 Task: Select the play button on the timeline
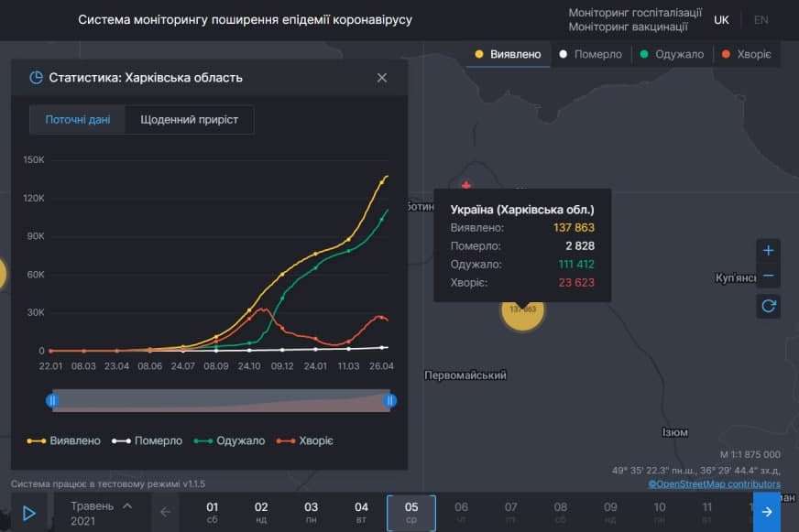[x=27, y=513]
